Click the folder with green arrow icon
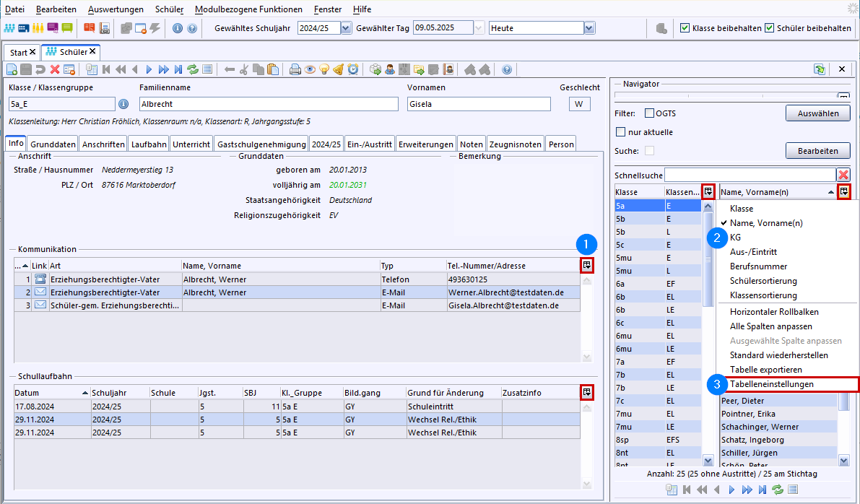Viewport: 860px width, 504px height. (419, 69)
